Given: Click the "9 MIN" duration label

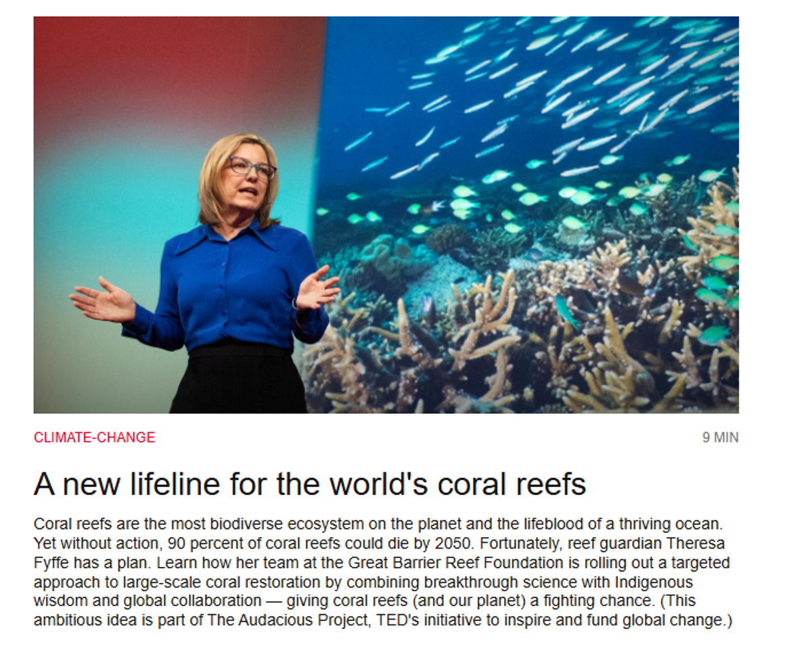Looking at the screenshot, I should pyautogui.click(x=720, y=438).
